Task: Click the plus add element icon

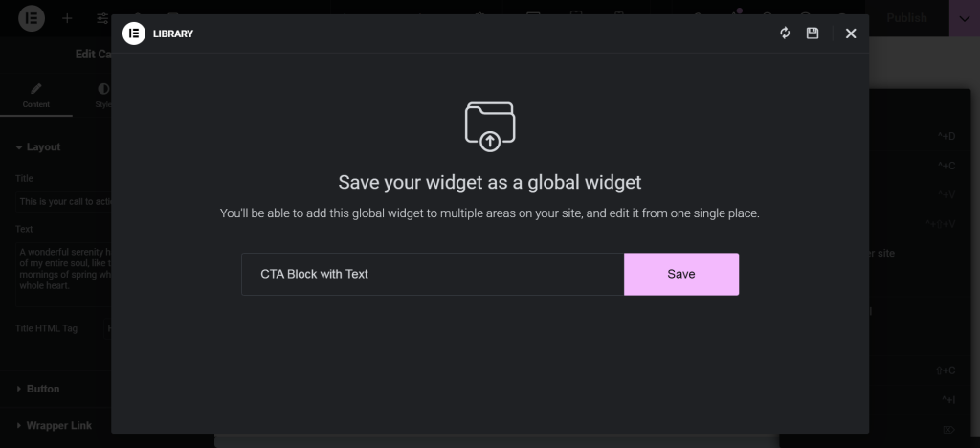Action: pos(67,18)
